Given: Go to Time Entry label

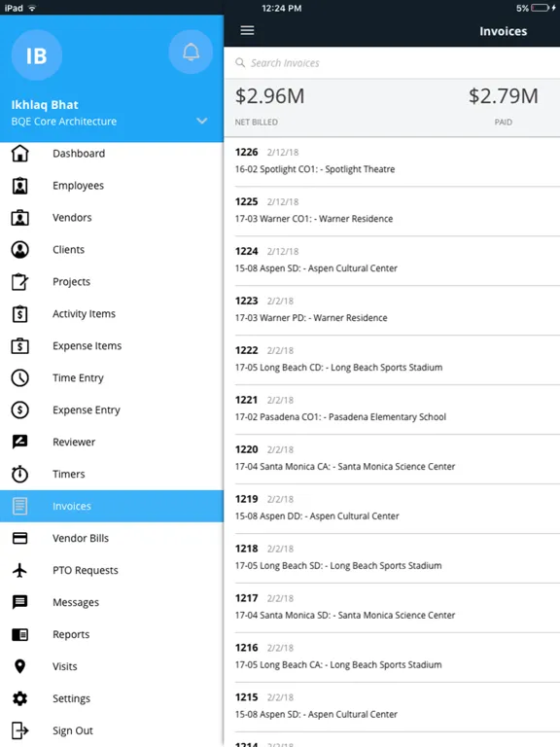Looking at the screenshot, I should tap(78, 377).
